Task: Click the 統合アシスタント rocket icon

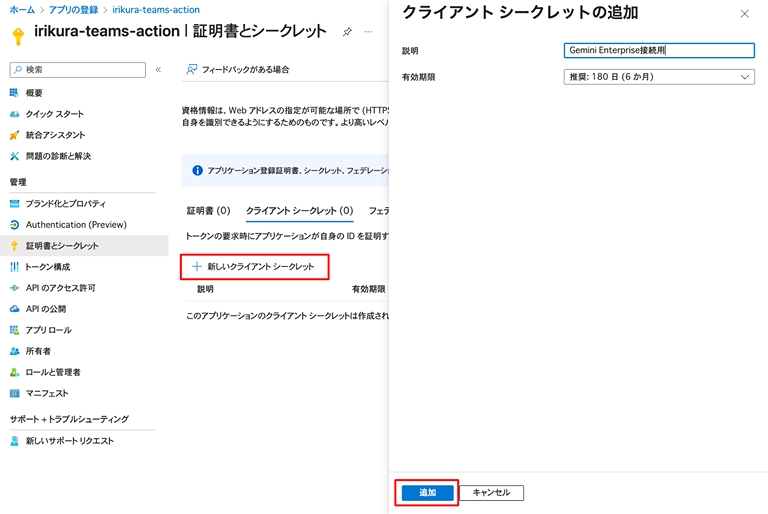Action: tap(14, 135)
